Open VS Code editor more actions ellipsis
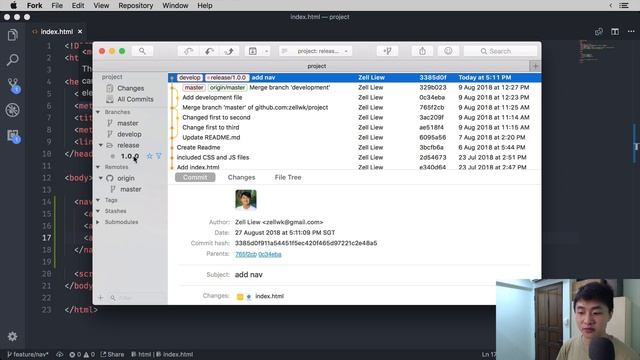The image size is (640, 360). [631, 31]
